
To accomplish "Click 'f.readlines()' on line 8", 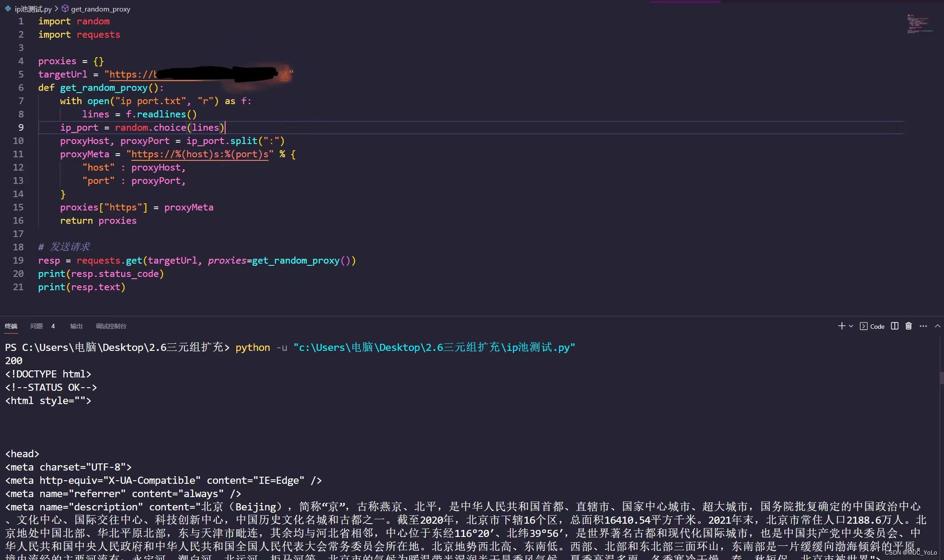I will point(161,114).
